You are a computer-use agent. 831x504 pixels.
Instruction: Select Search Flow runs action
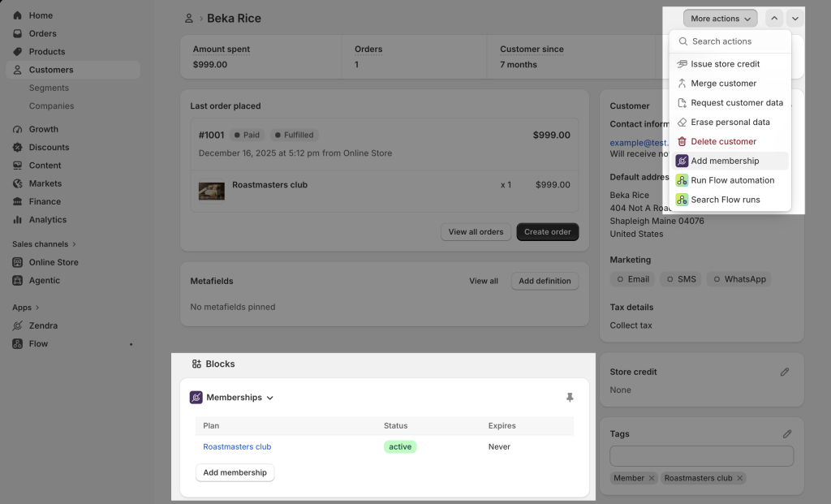[730, 200]
